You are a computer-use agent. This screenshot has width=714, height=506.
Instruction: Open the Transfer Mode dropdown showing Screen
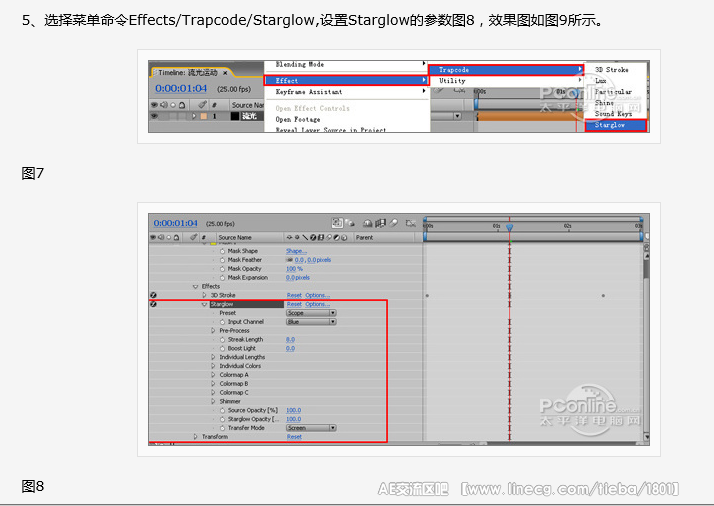pos(311,428)
